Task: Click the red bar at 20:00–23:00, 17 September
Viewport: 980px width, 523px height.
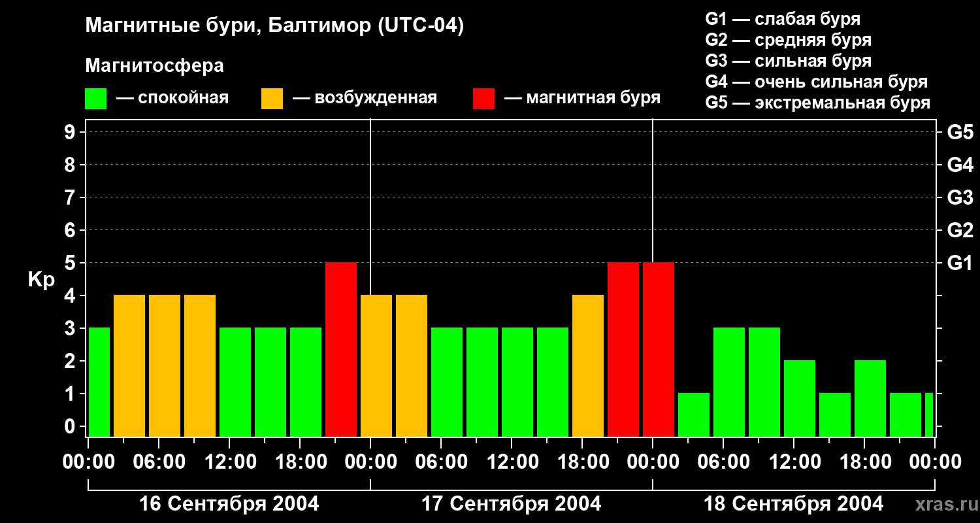Action: click(x=623, y=349)
